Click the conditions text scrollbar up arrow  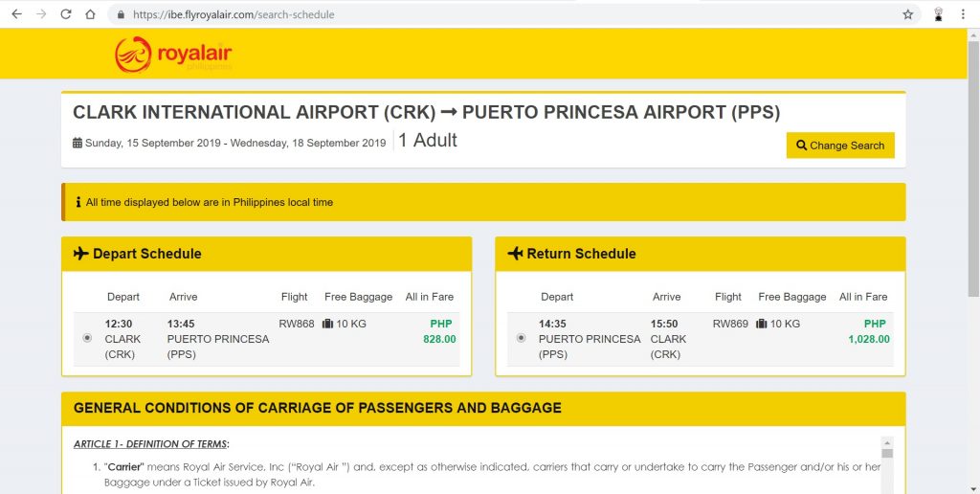pyautogui.click(x=887, y=441)
